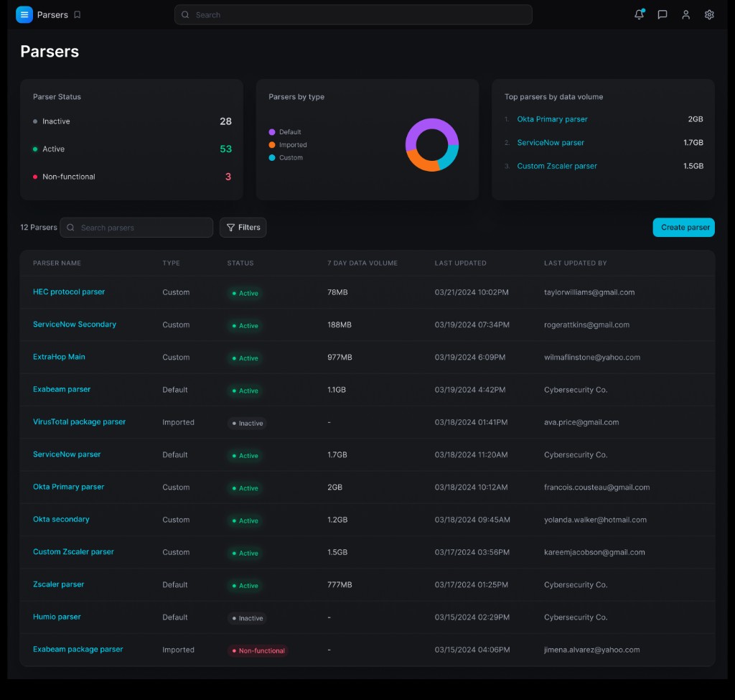
Task: Bookmark the Parsers page
Action: (x=78, y=14)
